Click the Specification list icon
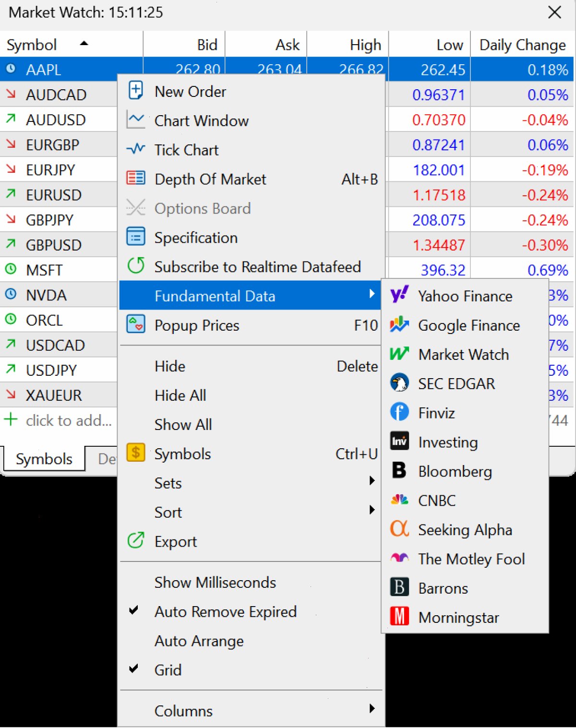 click(136, 237)
